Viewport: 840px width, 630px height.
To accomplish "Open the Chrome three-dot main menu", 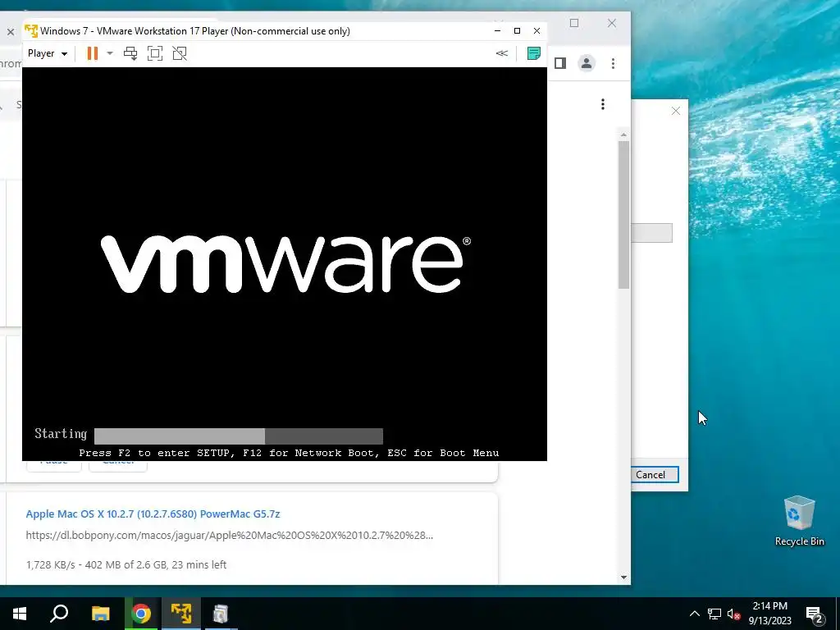I will pyautogui.click(x=613, y=63).
